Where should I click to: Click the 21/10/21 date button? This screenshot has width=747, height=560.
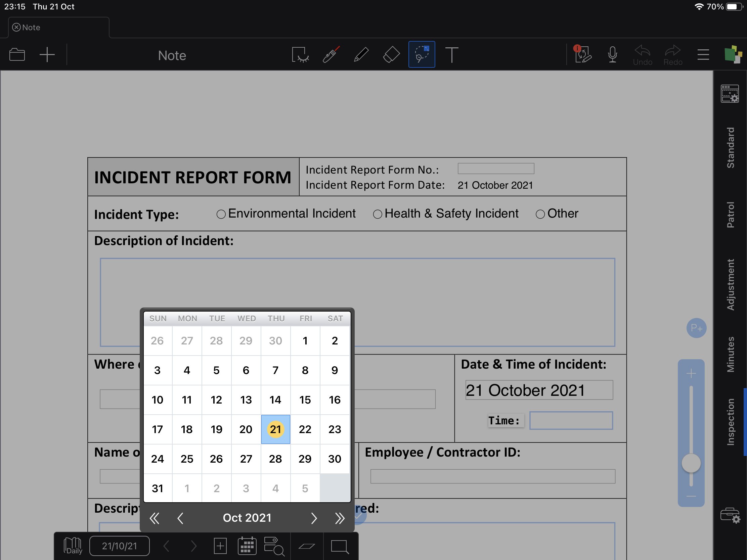(120, 546)
